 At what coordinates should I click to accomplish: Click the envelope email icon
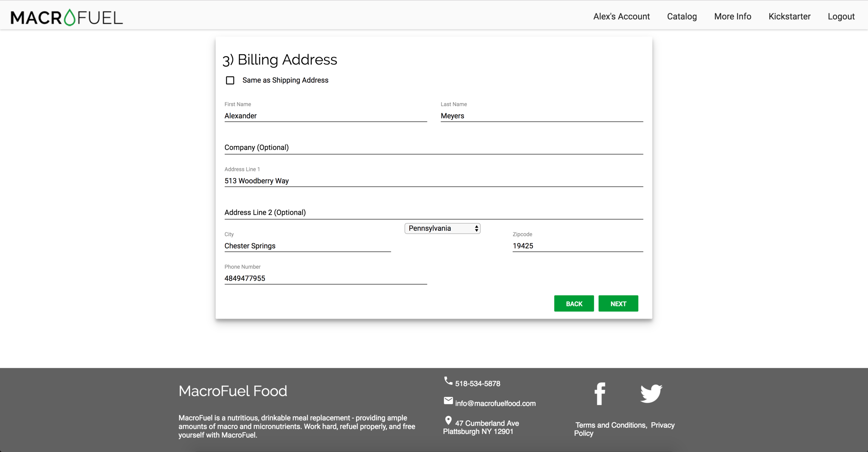click(448, 401)
